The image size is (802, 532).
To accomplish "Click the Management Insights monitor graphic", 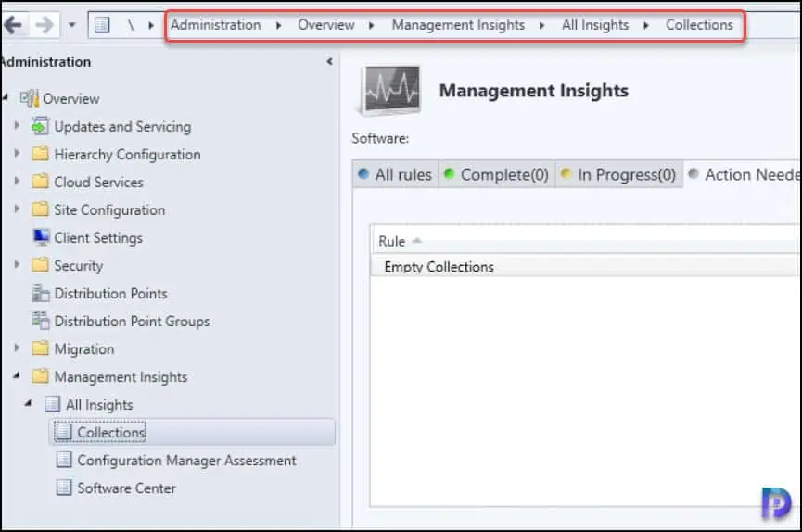I will 389,90.
